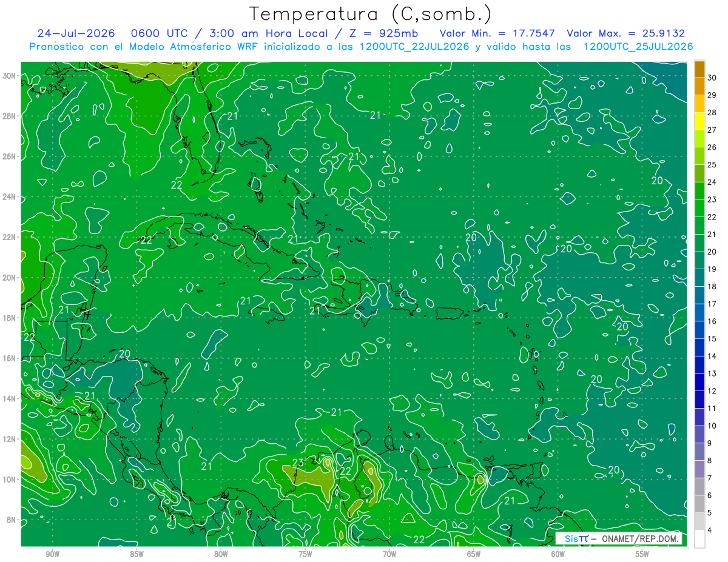The height and width of the screenshot is (562, 728).
Task: Click the latitude axis label "28N"
Action: click(10, 116)
